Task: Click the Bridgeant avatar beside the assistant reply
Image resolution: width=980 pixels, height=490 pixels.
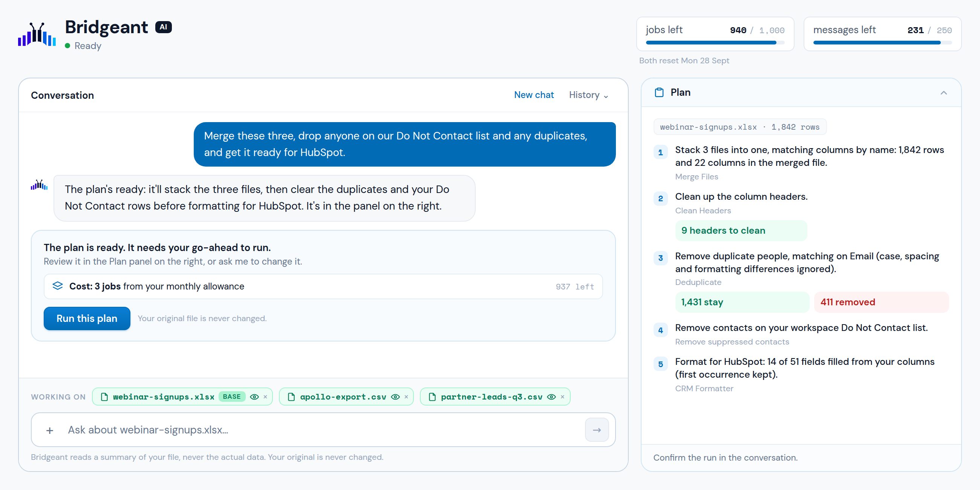Action: pos(39,185)
